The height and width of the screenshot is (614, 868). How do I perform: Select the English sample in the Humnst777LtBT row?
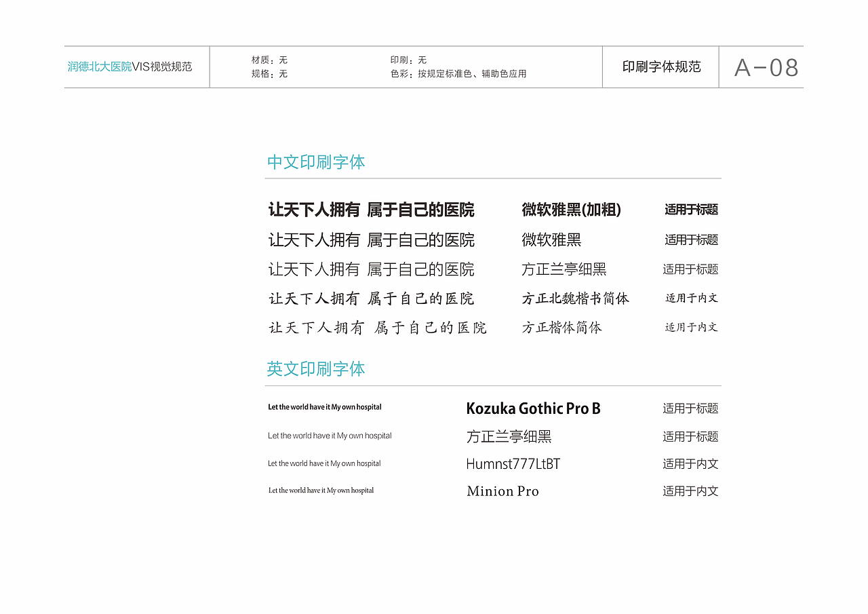coord(324,463)
